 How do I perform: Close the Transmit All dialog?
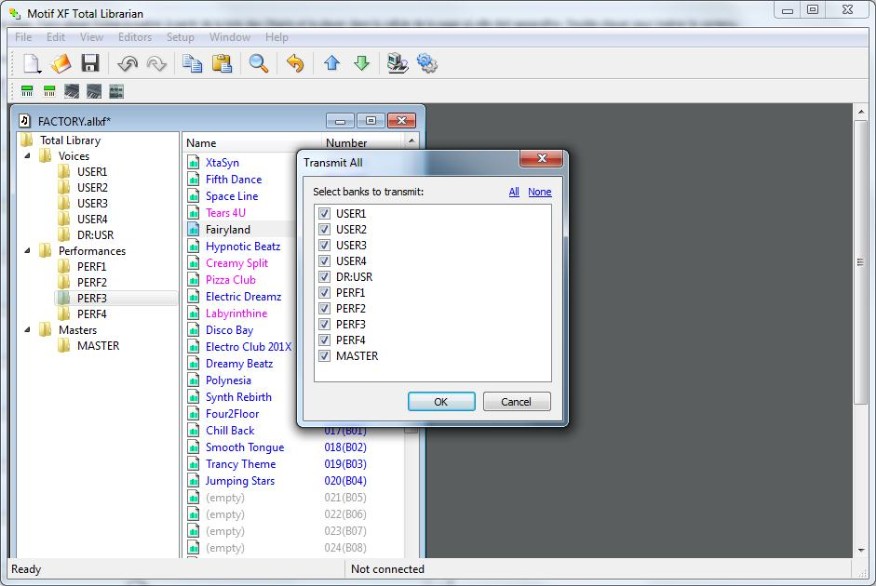pos(541,159)
